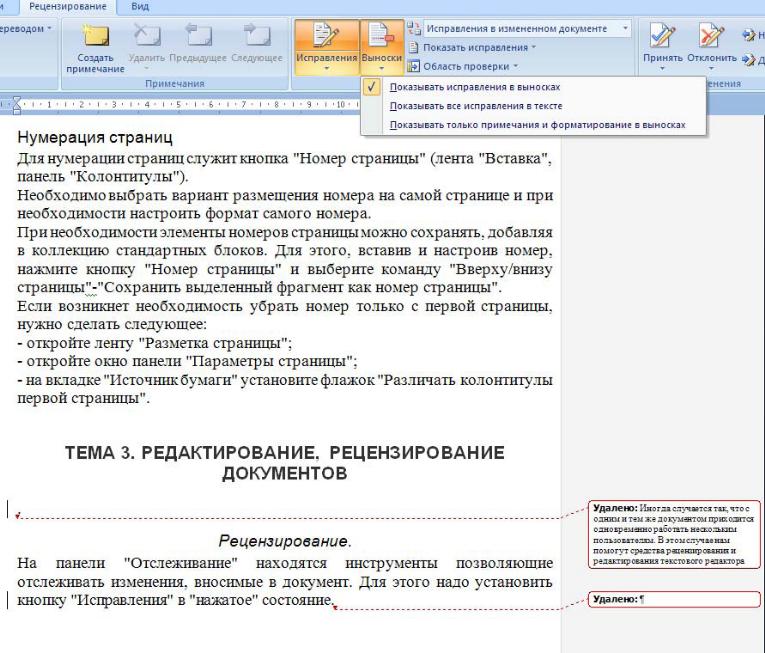Click the ruler indent marker
The image size is (765, 653).
(x=17, y=105)
